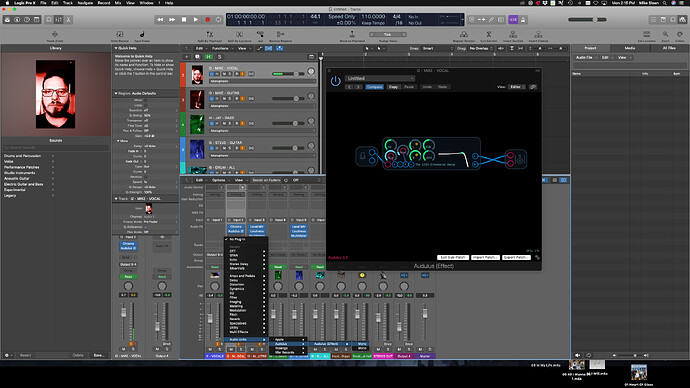Image resolution: width=690 pixels, height=388 pixels.
Task: Click the Stop transport button
Action: pos(184,19)
